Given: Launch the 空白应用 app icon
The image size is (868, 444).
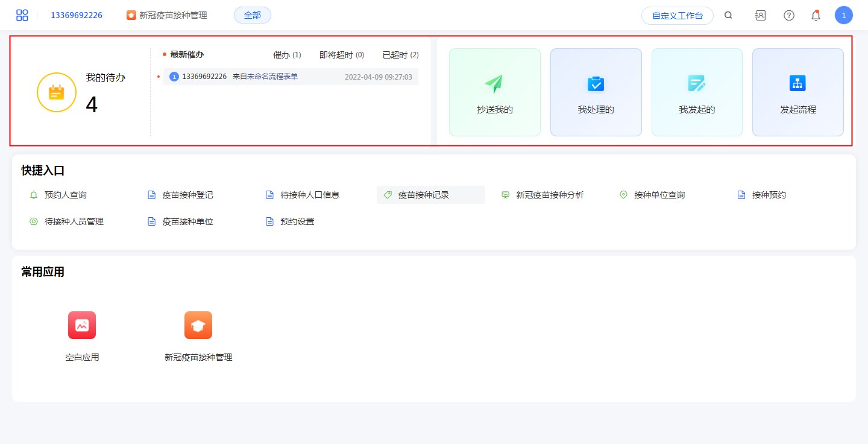Looking at the screenshot, I should [x=82, y=325].
